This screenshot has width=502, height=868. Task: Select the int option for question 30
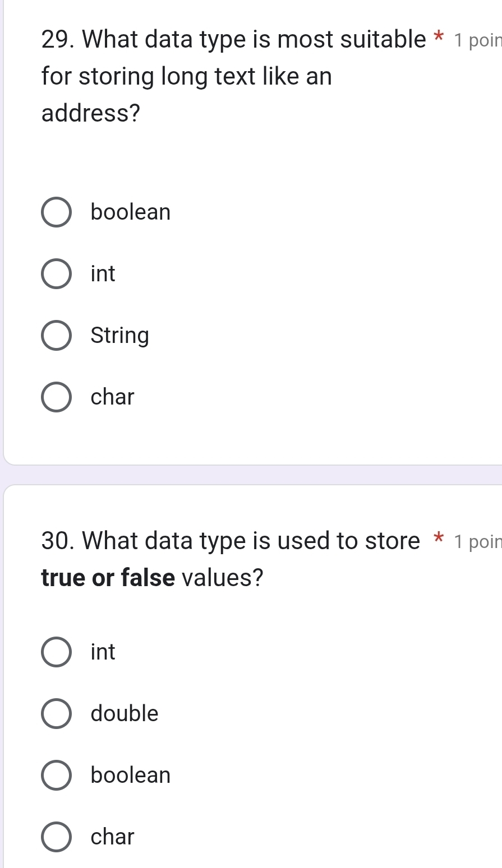[56, 652]
